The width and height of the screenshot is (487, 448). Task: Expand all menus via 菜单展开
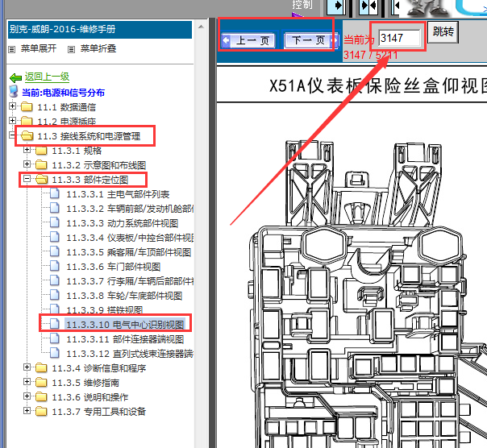tap(39, 48)
